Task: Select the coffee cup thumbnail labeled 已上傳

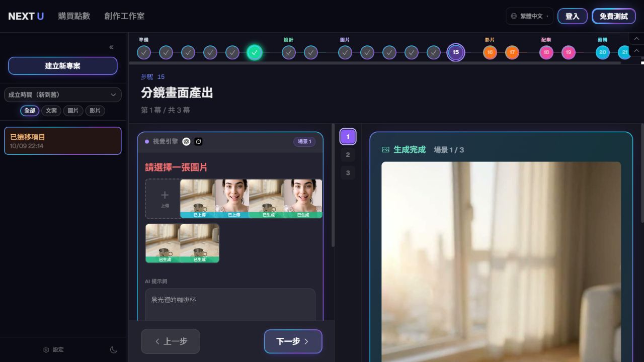Action: [x=197, y=199]
